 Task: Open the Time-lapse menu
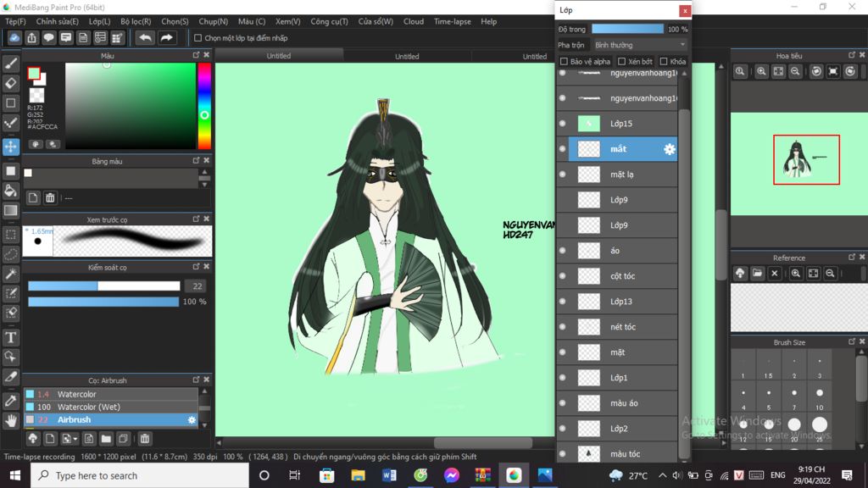pyautogui.click(x=453, y=21)
